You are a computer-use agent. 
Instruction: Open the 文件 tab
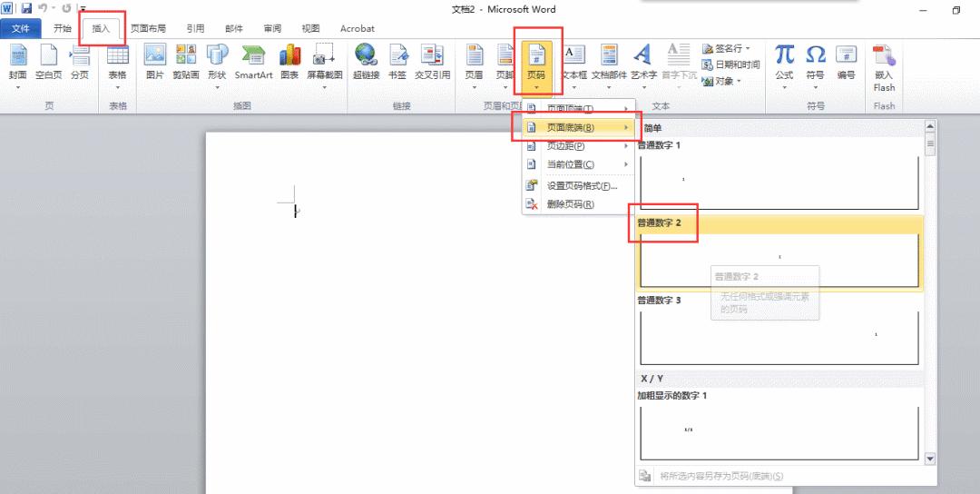pyautogui.click(x=20, y=28)
